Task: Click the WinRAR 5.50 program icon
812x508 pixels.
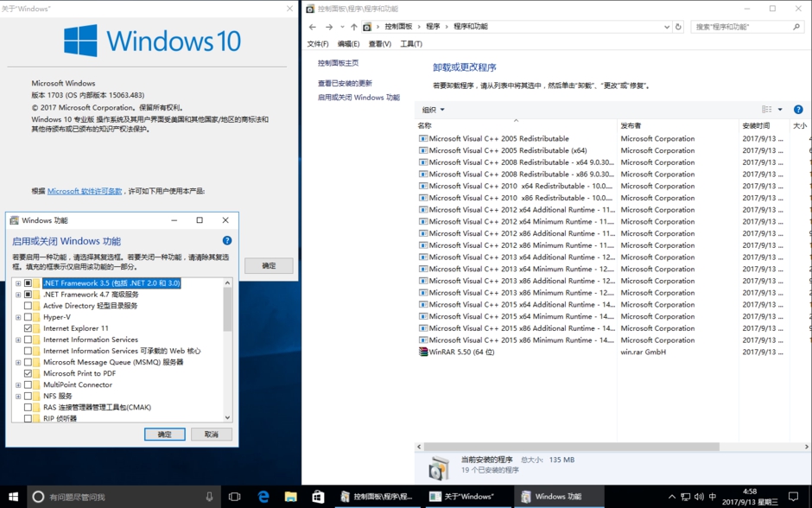Action: 423,352
